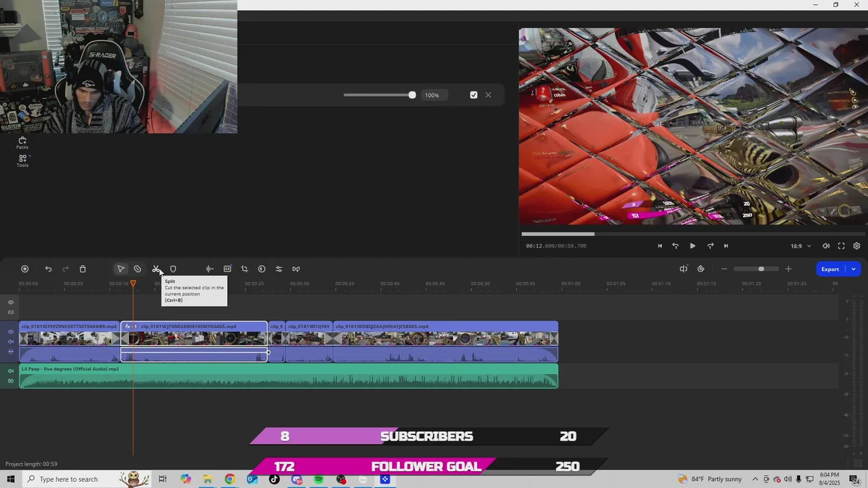
Task: Click the fx badge on the selected clip
Action: tap(130, 327)
